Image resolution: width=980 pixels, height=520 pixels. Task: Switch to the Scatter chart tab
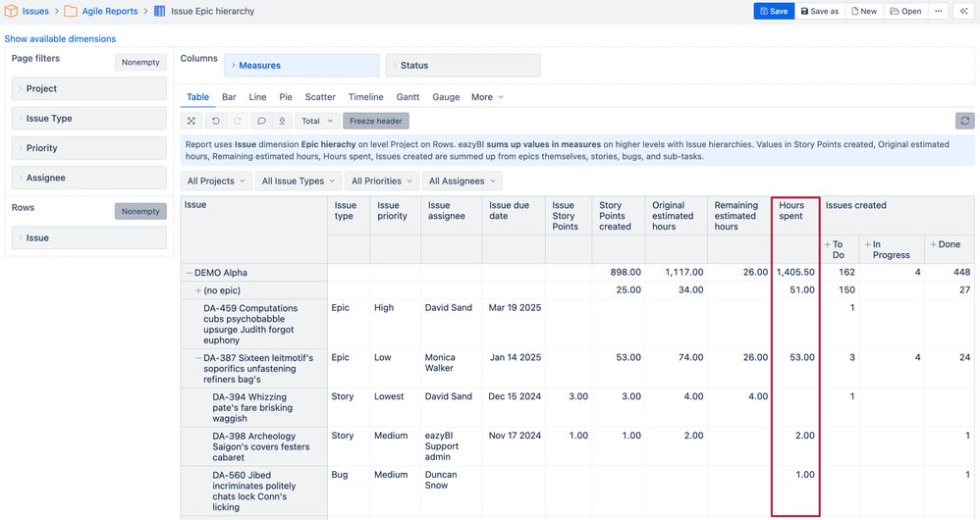coord(320,97)
